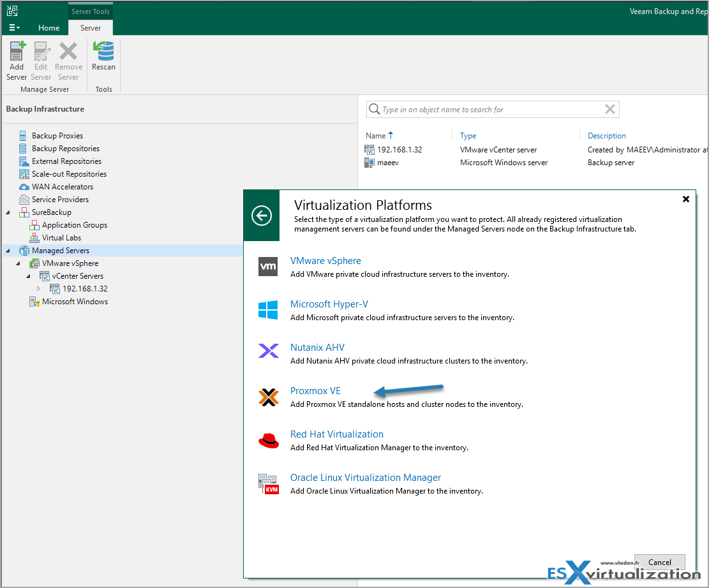Click the VMware vCenter server type cell
709x588 pixels.
pos(498,150)
